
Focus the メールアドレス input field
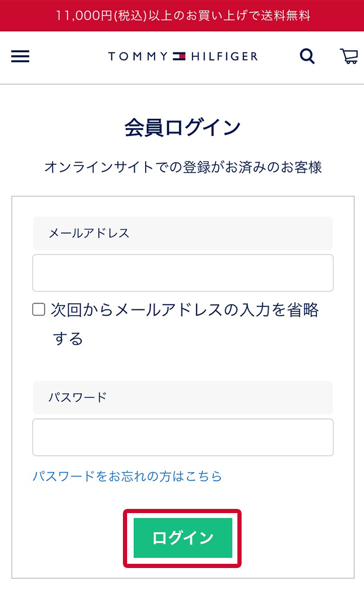click(183, 273)
